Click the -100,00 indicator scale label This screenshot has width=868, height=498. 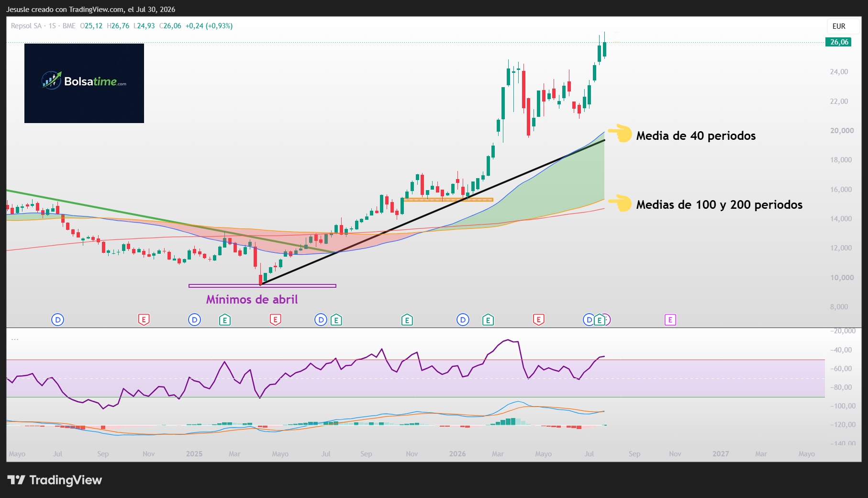pyautogui.click(x=842, y=406)
